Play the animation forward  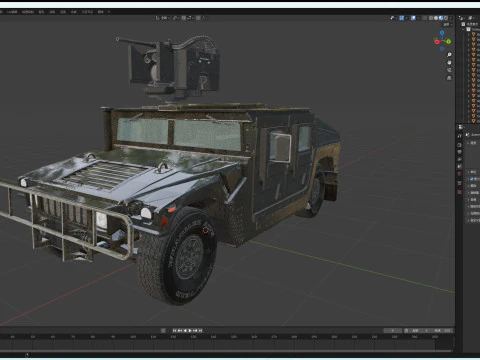pyautogui.click(x=190, y=330)
